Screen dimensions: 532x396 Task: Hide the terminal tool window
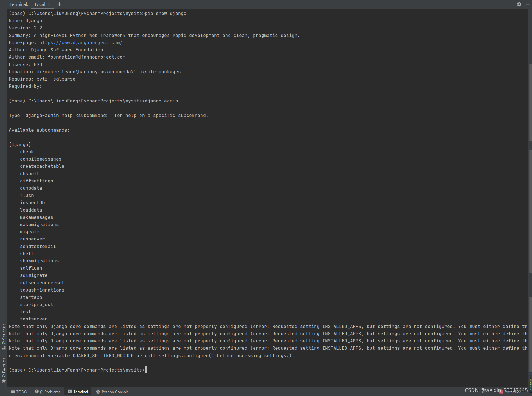tap(528, 4)
